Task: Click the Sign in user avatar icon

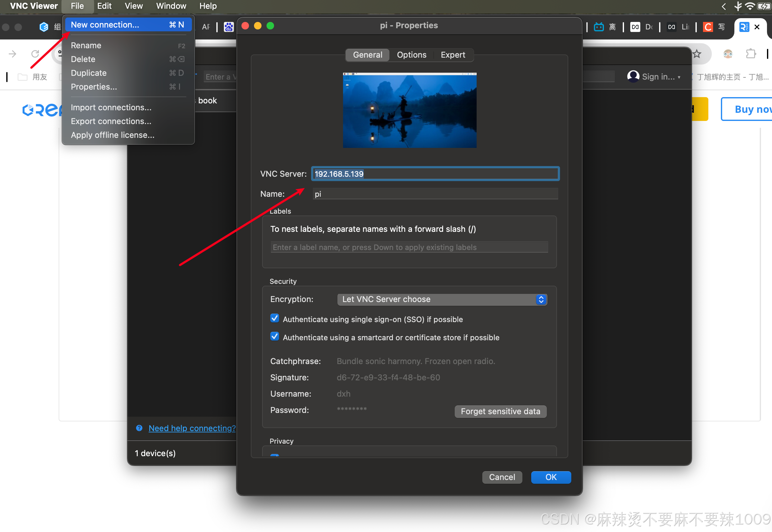Action: (633, 76)
